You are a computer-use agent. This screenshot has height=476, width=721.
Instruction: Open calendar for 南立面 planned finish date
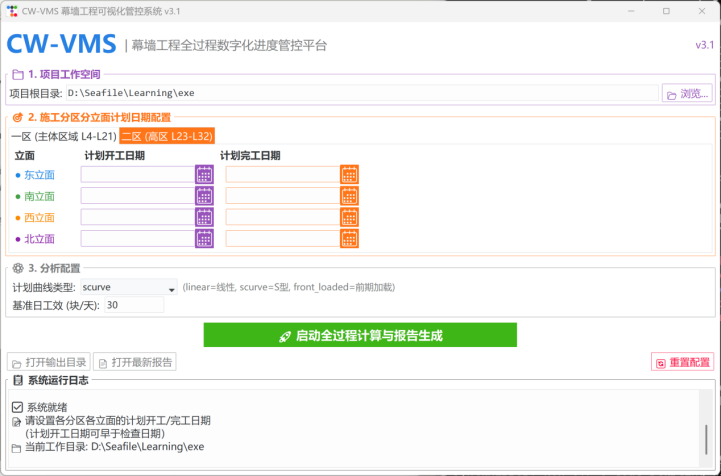coord(349,196)
